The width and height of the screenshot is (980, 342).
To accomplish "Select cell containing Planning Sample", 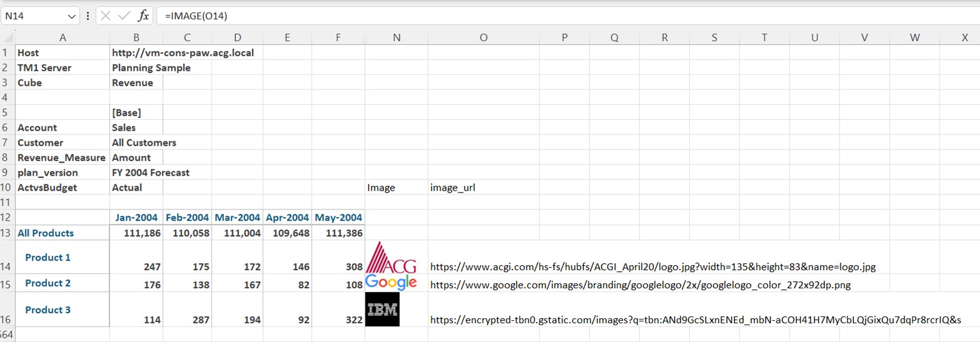I will 151,68.
